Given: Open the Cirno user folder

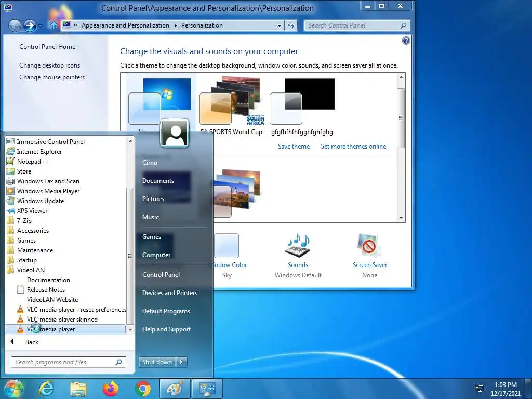Looking at the screenshot, I should [x=150, y=162].
